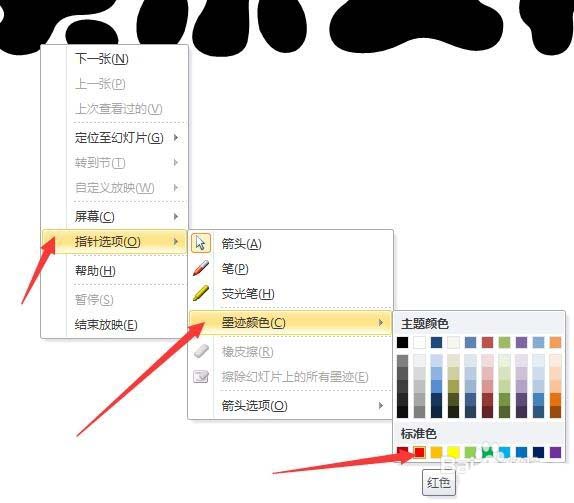The image size is (574, 503).
Task: Expand 箭头选项(O) arrow options submenu
Action: click(290, 406)
